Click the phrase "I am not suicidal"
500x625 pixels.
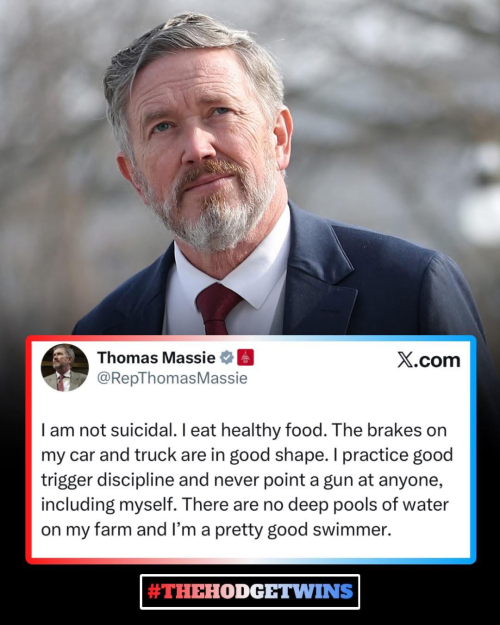click(107, 430)
